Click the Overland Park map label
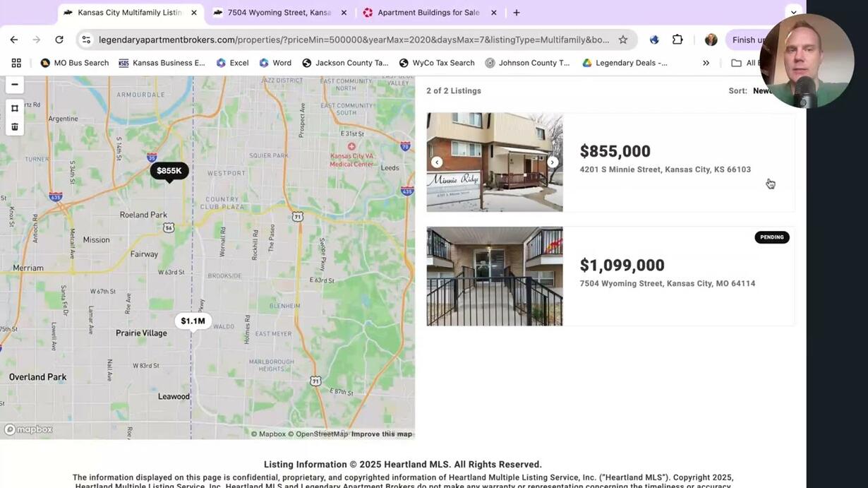This screenshot has height=488, width=868. pos(37,377)
